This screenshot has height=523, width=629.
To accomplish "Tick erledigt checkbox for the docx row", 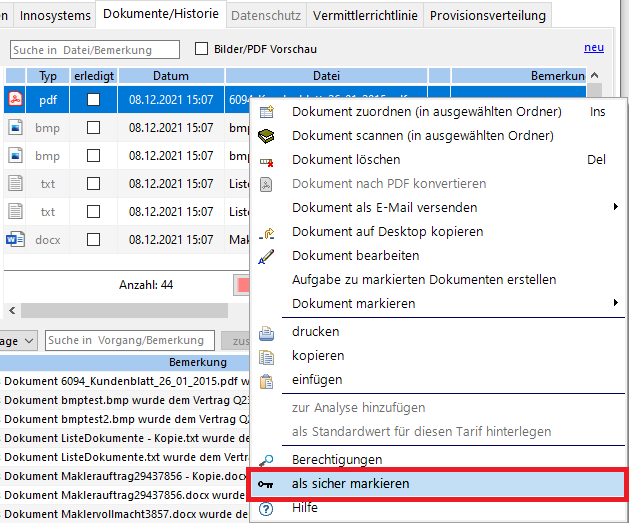I will coord(94,240).
